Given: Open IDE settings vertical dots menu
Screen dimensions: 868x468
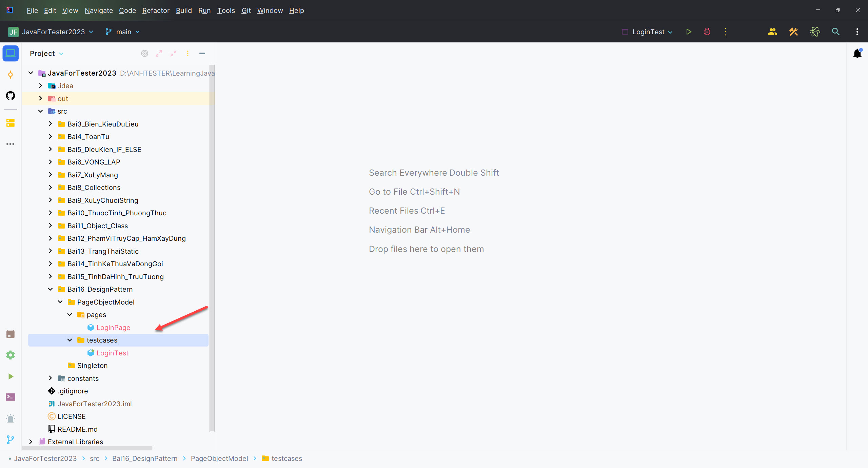Looking at the screenshot, I should 857,32.
